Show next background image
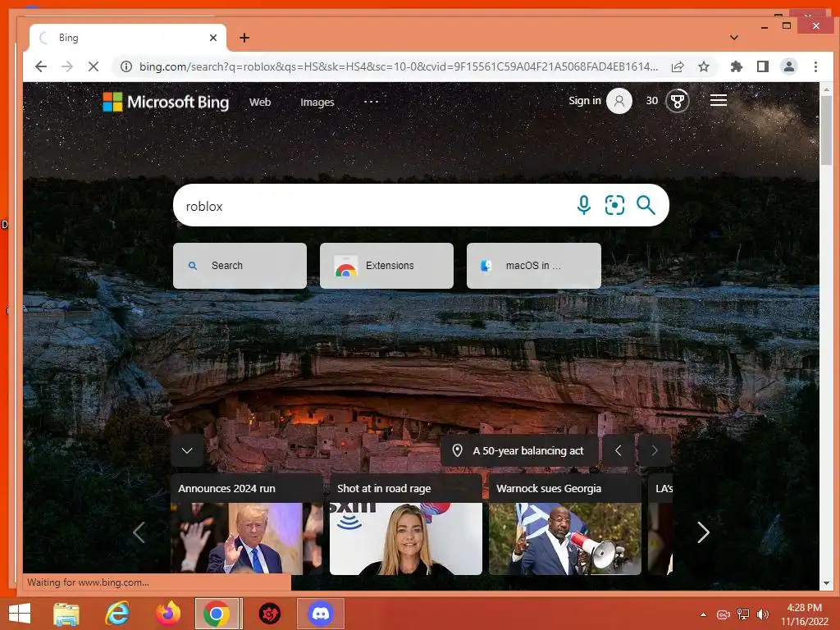Viewport: 840px width, 630px height. coord(655,450)
